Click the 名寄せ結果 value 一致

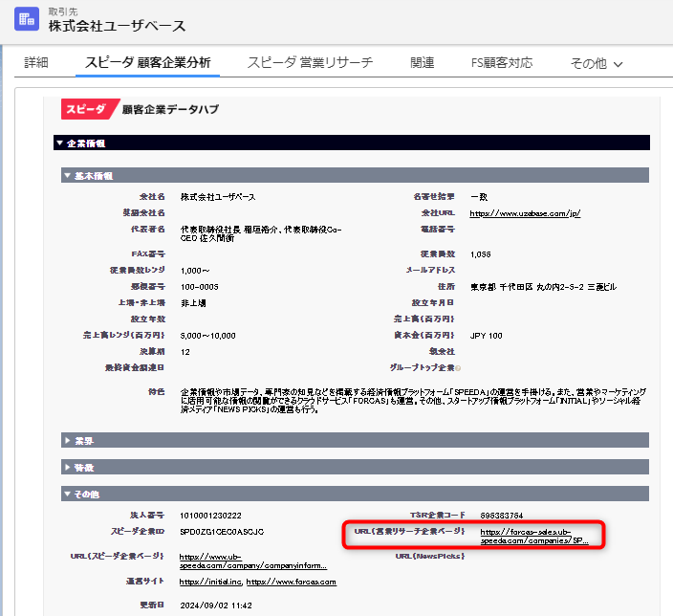coord(479,197)
